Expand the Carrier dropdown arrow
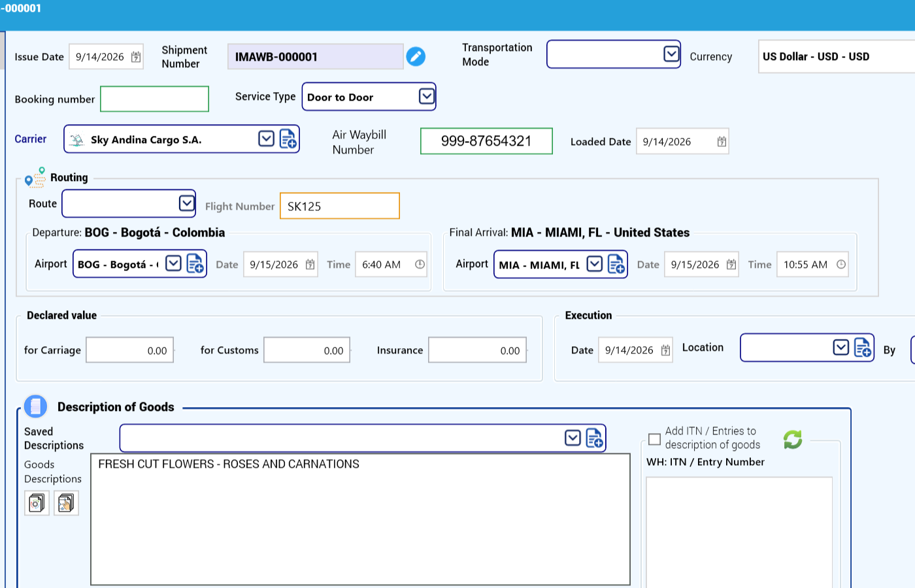 pyautogui.click(x=266, y=139)
